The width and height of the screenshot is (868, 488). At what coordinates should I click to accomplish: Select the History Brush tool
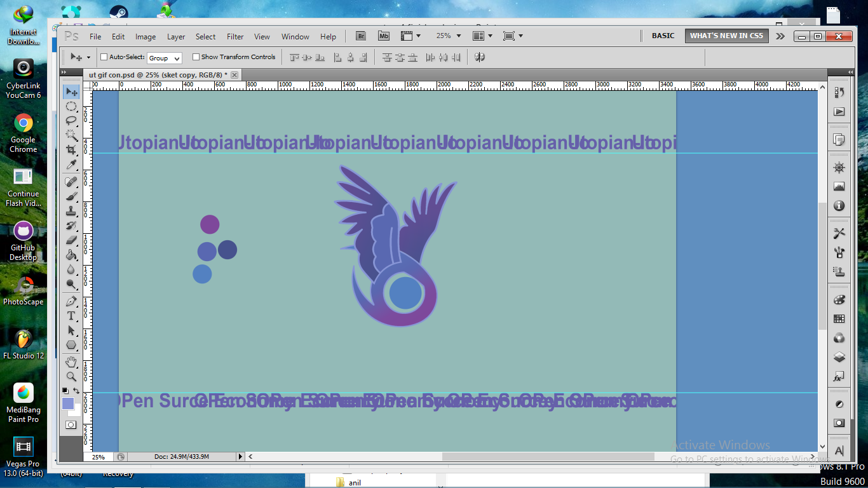(x=72, y=226)
